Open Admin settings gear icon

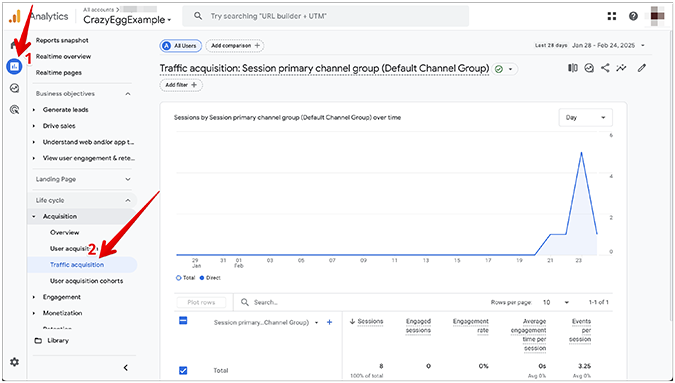coord(15,362)
